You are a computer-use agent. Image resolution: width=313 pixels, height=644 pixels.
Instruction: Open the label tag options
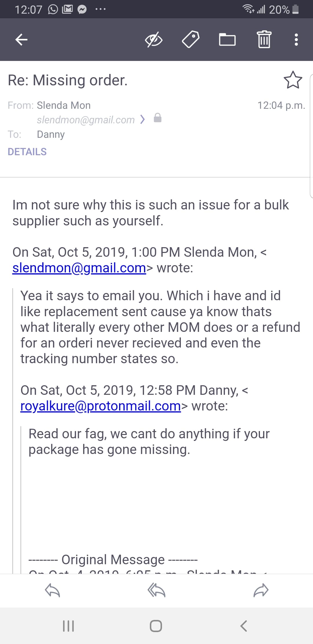point(190,39)
